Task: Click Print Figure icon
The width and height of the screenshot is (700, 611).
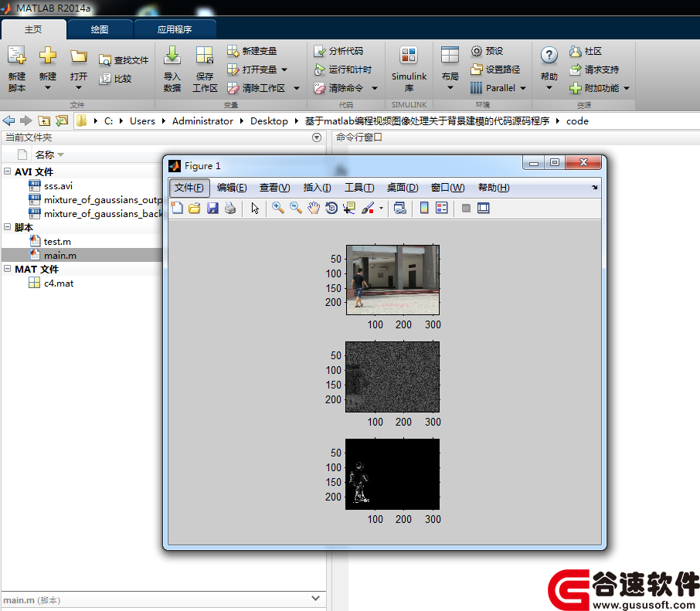Action: pos(230,208)
